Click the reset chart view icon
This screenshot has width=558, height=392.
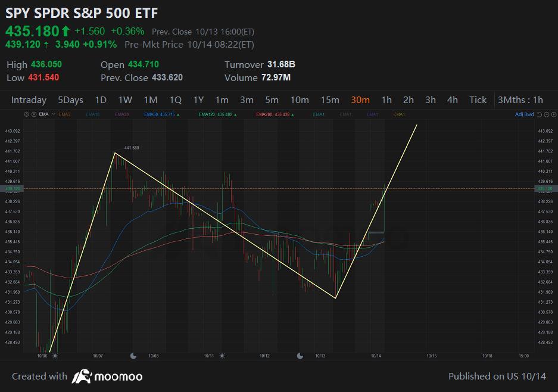click(x=540, y=114)
